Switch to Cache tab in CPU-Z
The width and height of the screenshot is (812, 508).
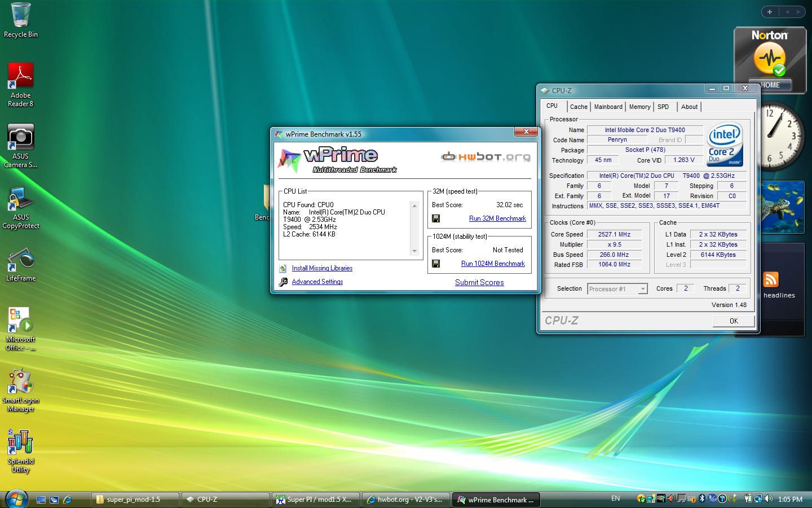(579, 107)
